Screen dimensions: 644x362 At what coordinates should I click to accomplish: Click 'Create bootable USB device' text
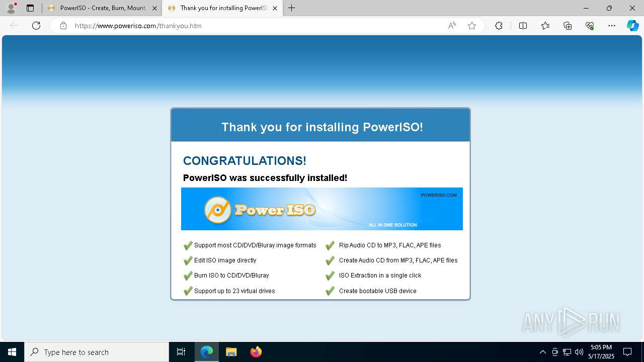378,291
